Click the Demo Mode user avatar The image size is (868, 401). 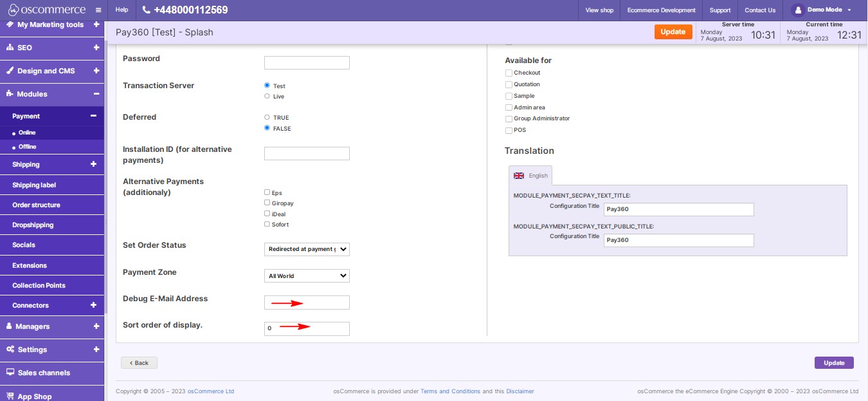click(x=797, y=10)
